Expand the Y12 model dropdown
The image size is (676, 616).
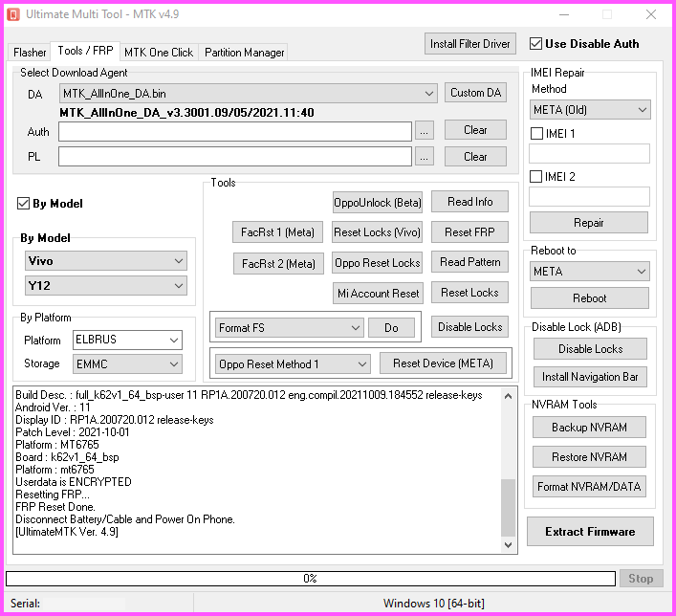106,286
